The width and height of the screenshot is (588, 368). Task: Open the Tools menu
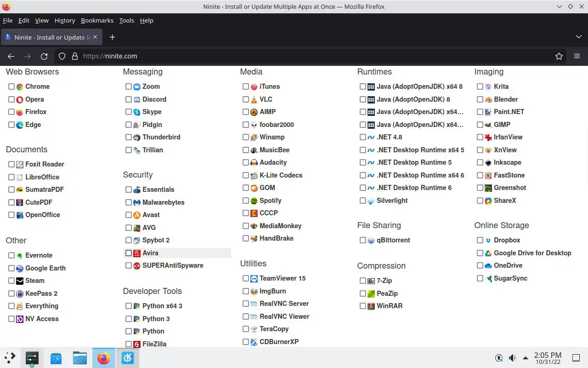[x=127, y=20]
